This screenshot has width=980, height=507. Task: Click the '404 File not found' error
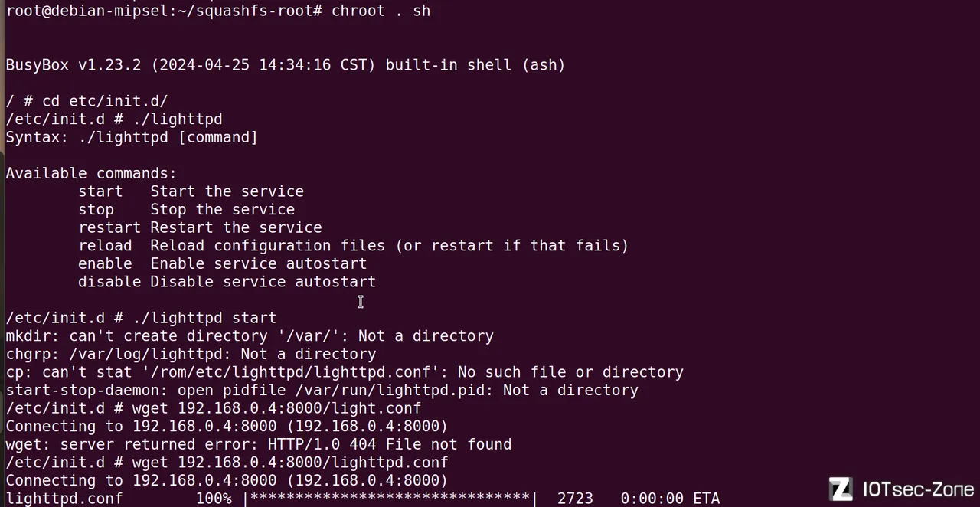430,444
